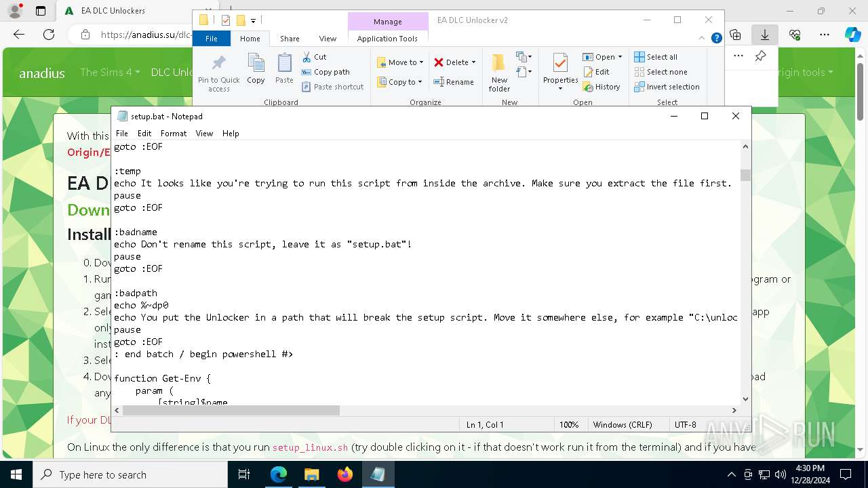868x488 pixels.
Task: Click Copy path in the Clipboard group
Action: [x=325, y=72]
